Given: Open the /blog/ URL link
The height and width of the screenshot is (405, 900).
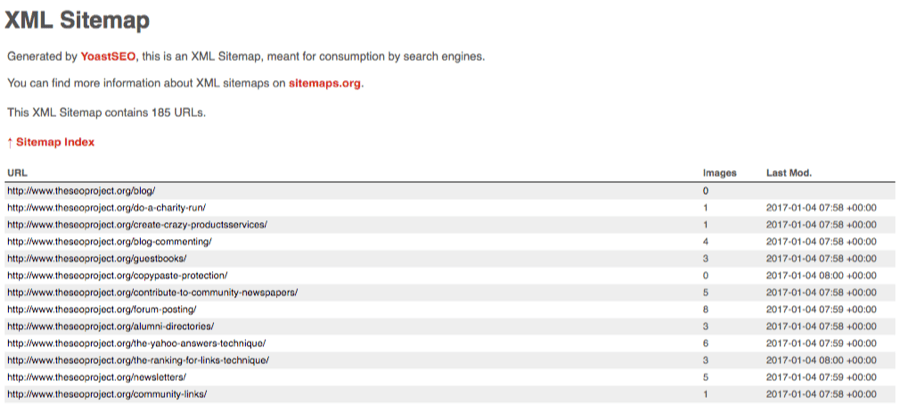Looking at the screenshot, I should [81, 190].
